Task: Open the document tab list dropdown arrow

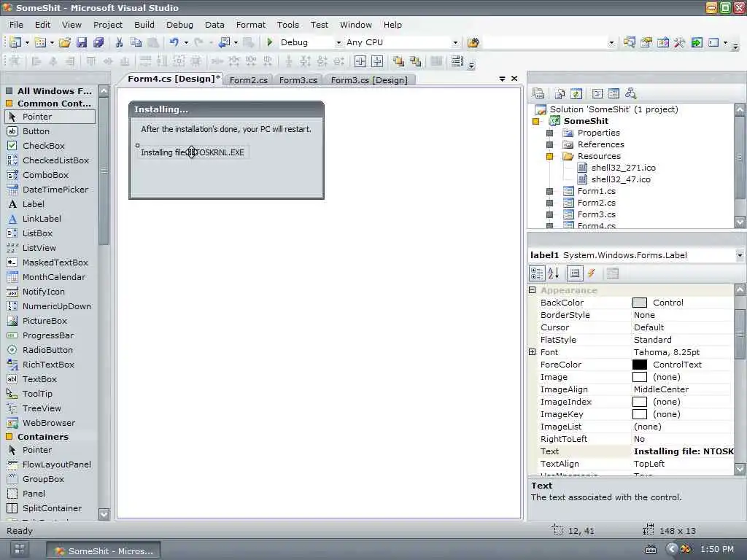Action: (x=502, y=79)
